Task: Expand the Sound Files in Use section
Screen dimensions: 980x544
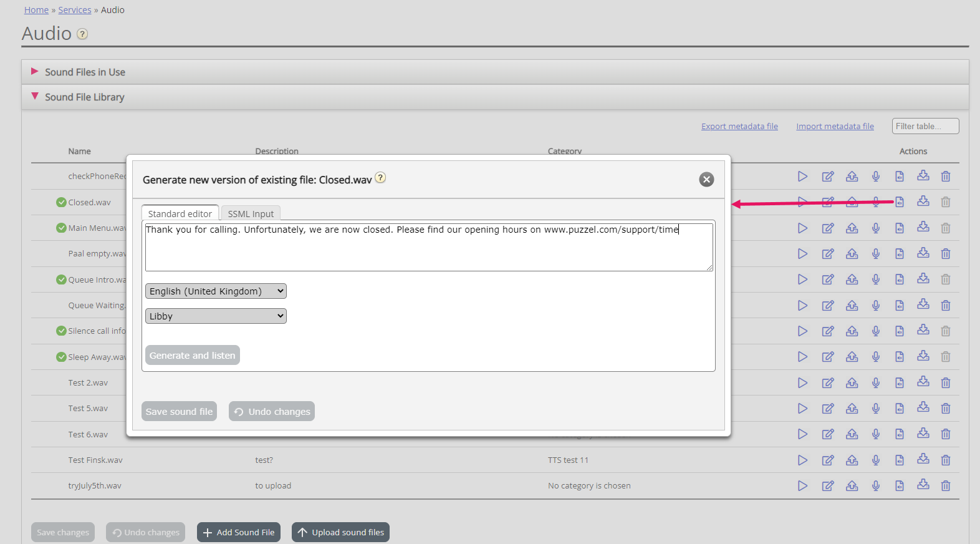Action: (85, 72)
